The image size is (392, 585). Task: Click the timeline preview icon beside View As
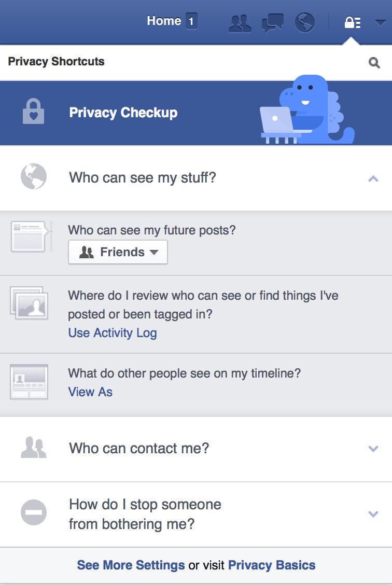tap(29, 381)
